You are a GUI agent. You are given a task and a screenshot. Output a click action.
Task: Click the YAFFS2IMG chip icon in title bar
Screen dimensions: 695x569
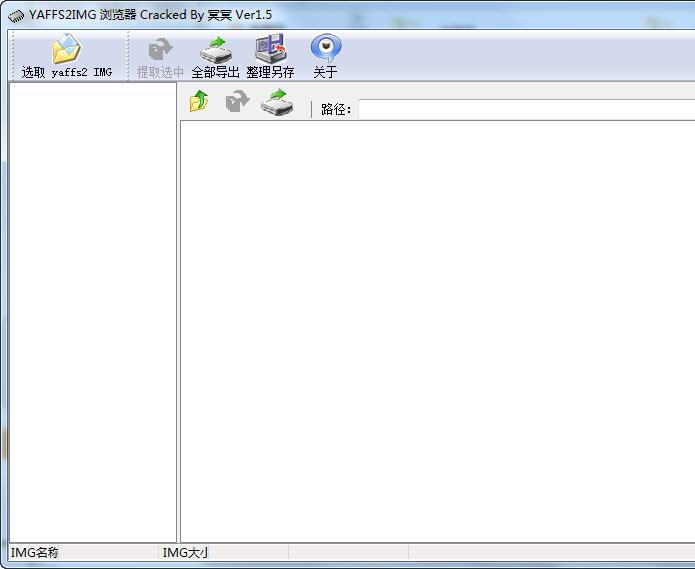pos(16,15)
